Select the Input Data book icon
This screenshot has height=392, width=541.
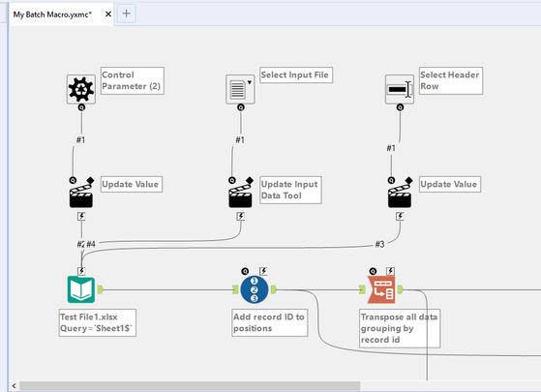81,289
